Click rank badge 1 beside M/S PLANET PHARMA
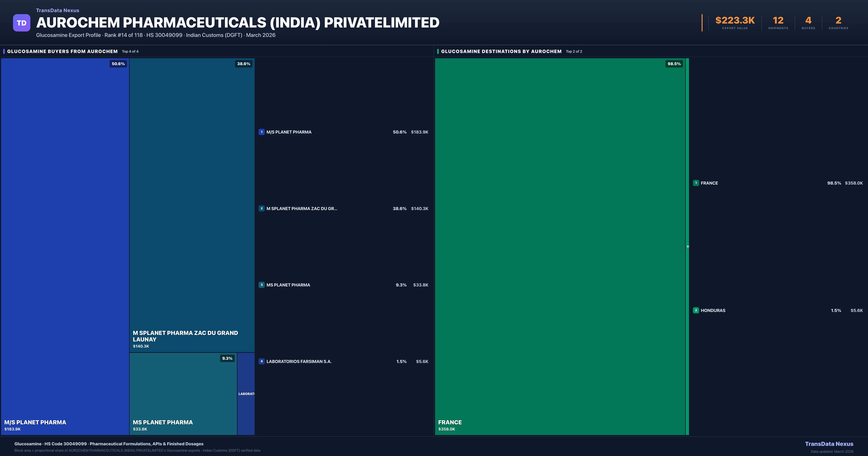Image resolution: width=868 pixels, height=456 pixels. [261, 132]
